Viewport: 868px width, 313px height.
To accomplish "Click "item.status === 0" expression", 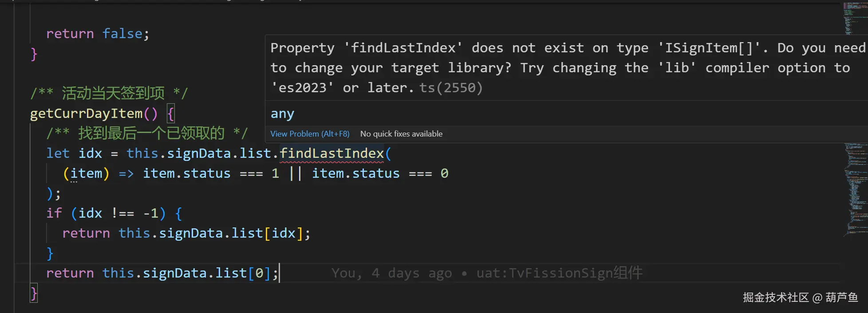I will point(380,173).
